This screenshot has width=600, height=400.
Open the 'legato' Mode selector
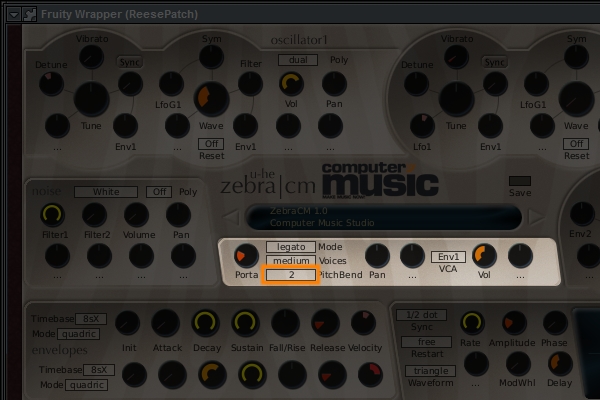(291, 247)
